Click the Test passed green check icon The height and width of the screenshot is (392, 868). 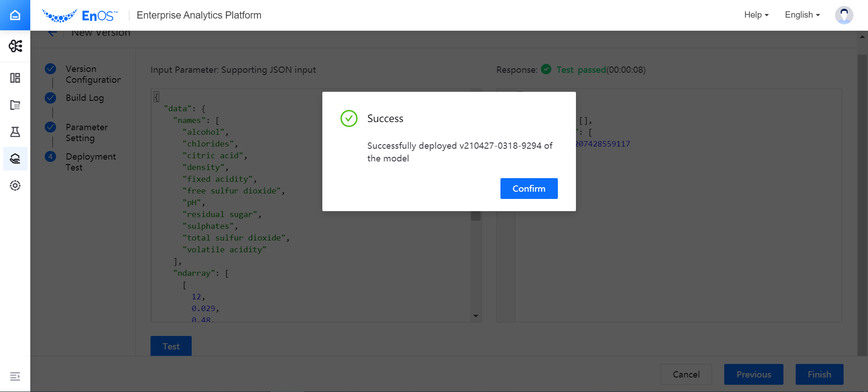pos(546,69)
